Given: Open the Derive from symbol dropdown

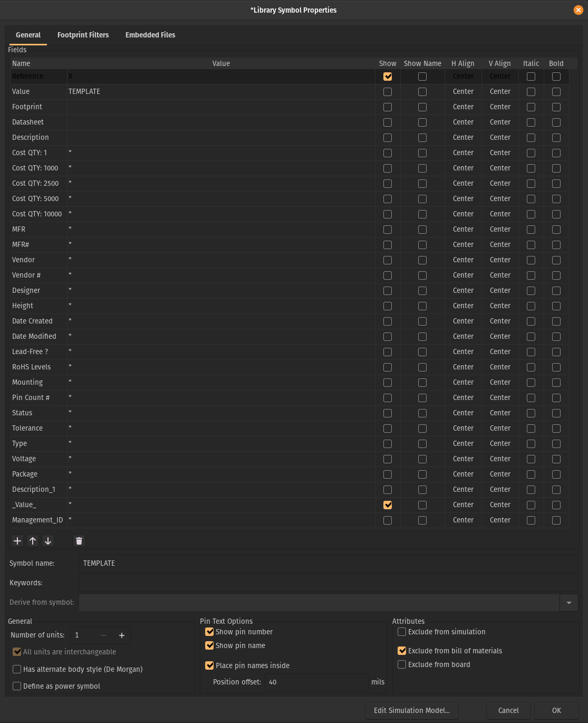Looking at the screenshot, I should click(568, 602).
